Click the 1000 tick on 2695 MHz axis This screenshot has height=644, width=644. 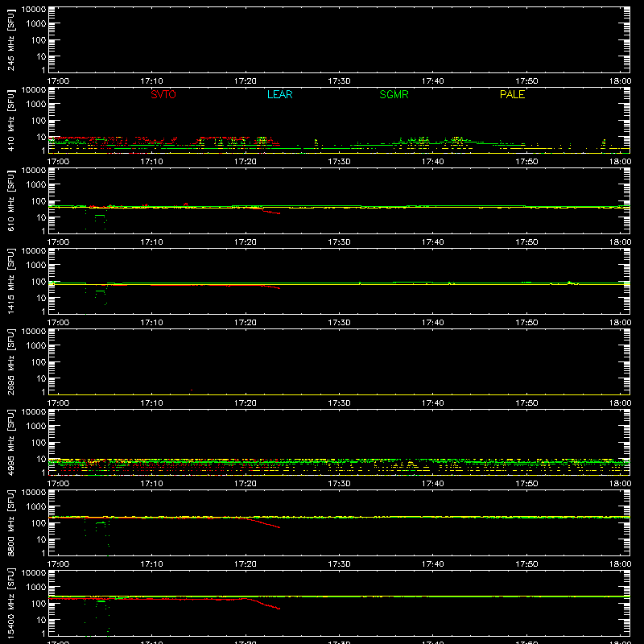click(36, 346)
